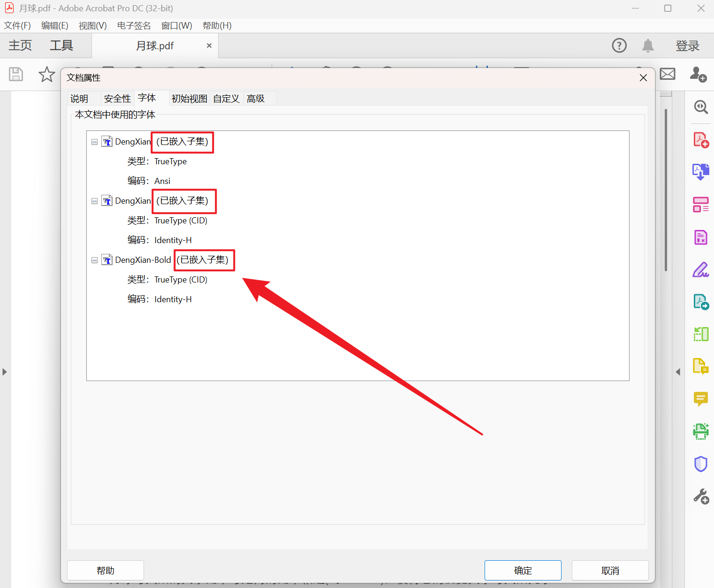
Task: Select the 编码: Ansi line
Action: pos(149,181)
